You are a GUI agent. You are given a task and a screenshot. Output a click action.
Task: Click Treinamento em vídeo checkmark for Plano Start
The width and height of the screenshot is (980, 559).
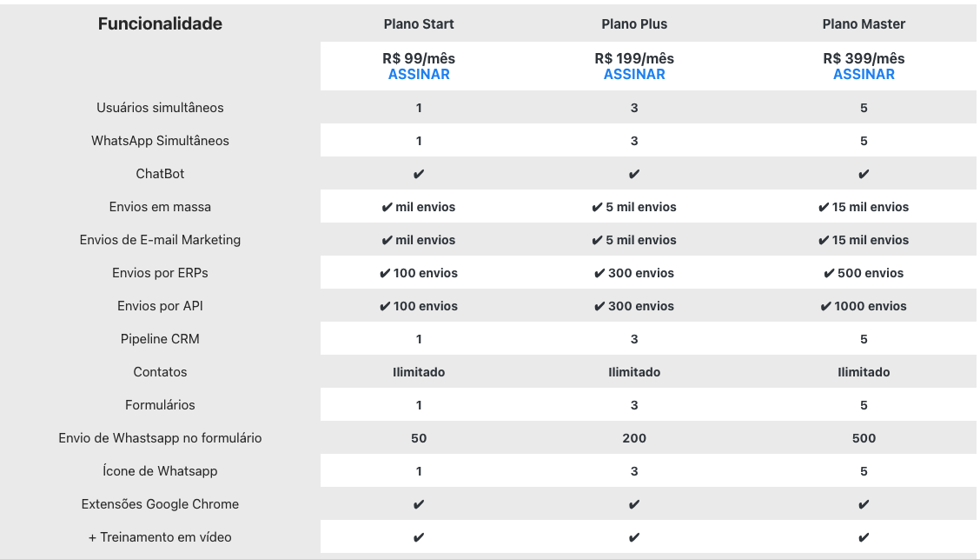[x=419, y=537]
